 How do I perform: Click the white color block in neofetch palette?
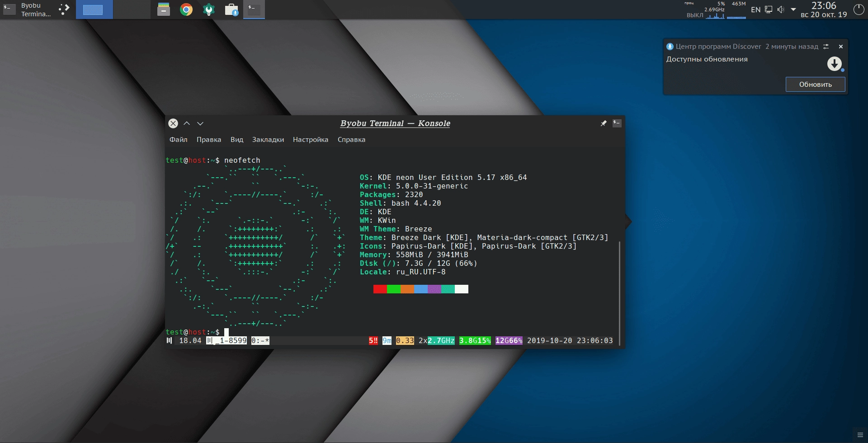[x=462, y=289]
